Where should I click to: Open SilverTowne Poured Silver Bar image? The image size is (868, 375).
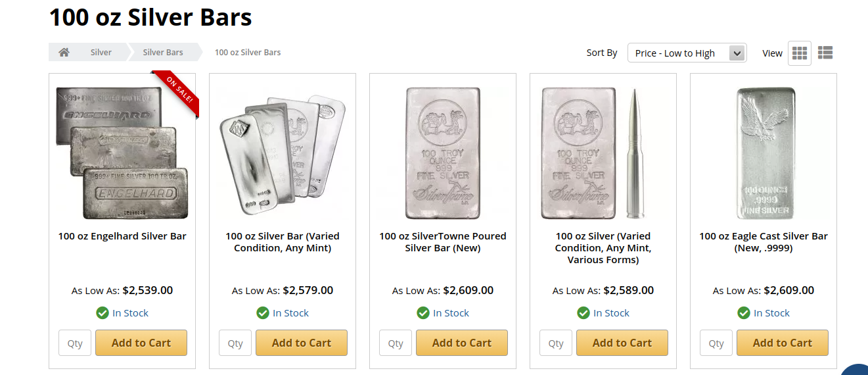coord(443,153)
